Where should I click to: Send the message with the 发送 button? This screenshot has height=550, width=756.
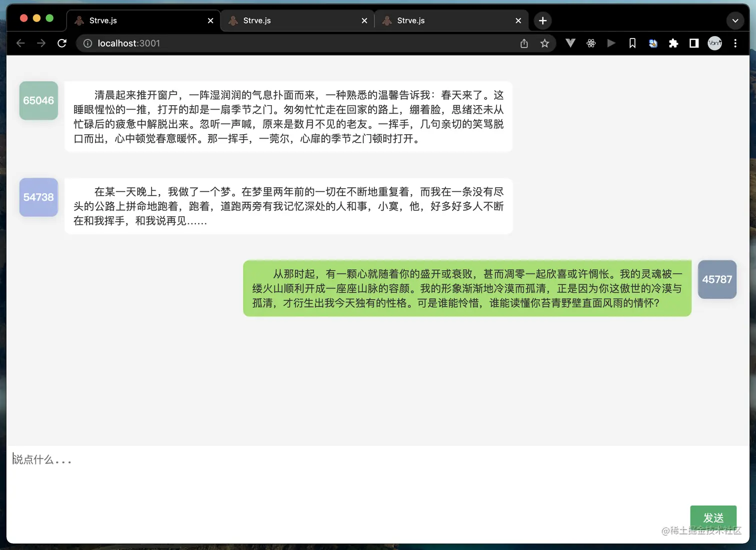(713, 517)
